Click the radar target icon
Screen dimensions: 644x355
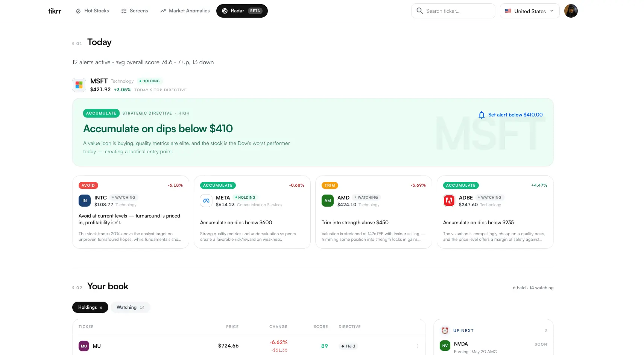tap(225, 11)
